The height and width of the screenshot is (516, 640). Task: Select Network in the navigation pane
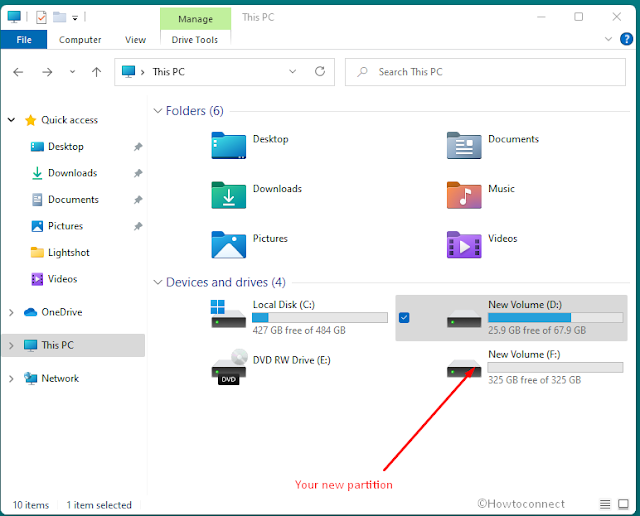click(x=60, y=378)
